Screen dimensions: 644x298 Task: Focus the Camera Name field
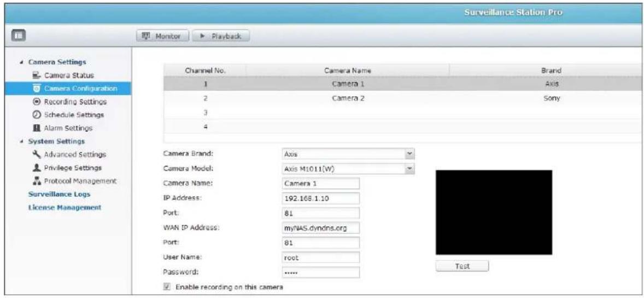(x=321, y=183)
